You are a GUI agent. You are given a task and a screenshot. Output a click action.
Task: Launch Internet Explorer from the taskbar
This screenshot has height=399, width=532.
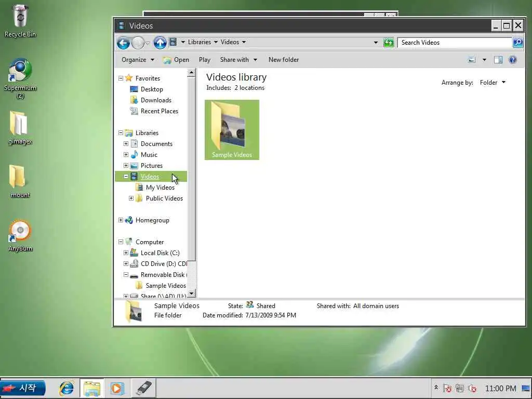coord(66,388)
